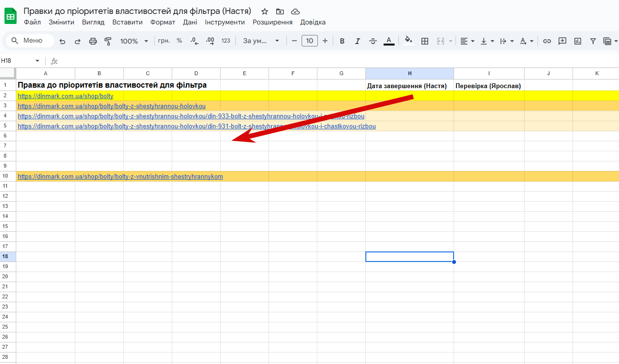Image resolution: width=619 pixels, height=364 pixels.
Task: Open the fill color bucket tool
Action: 408,41
